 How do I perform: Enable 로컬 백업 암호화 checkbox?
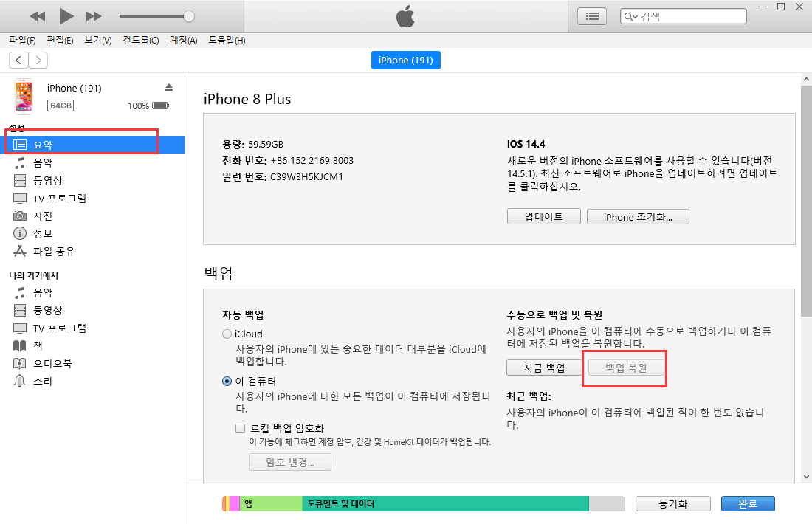[x=241, y=428]
